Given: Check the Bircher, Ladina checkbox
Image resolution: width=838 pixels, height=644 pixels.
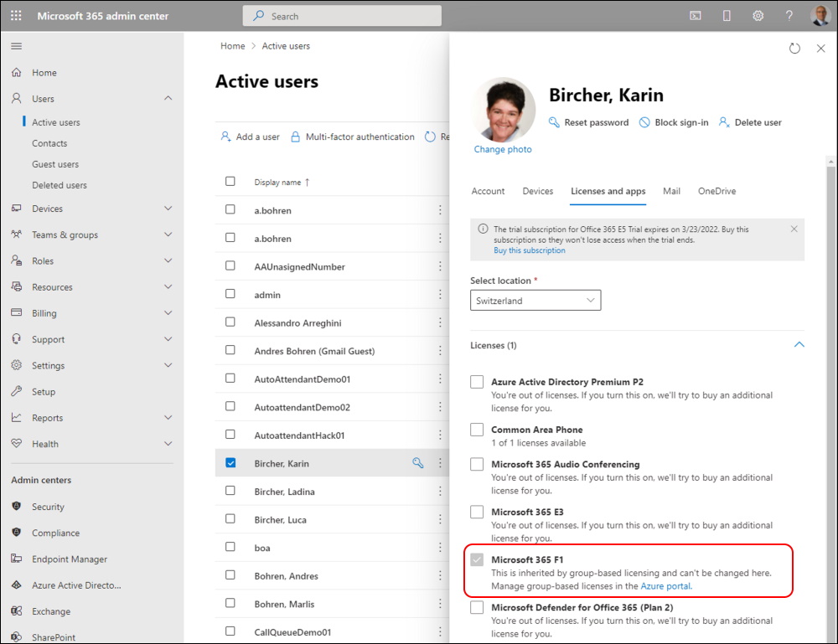Looking at the screenshot, I should pos(230,490).
